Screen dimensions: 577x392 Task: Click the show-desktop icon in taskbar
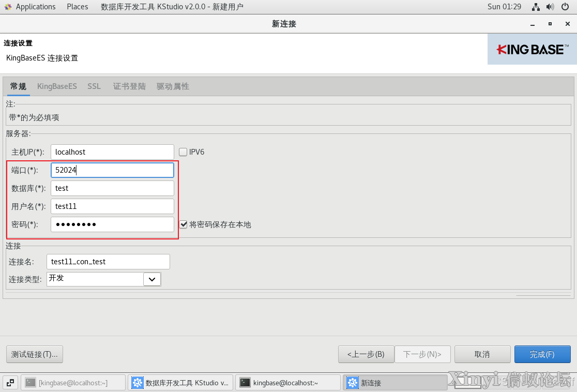10,383
